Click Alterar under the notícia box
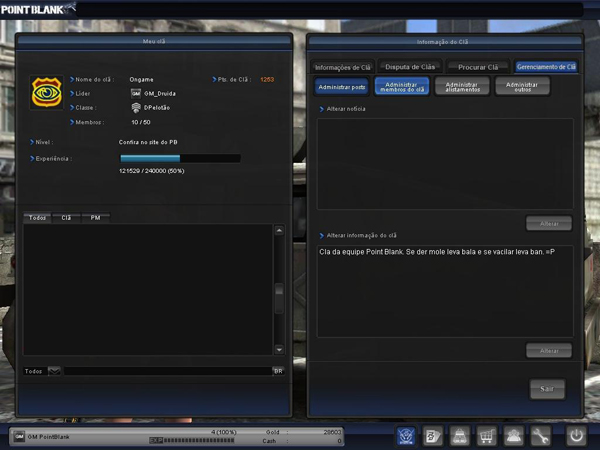Screen dimensions: 600x450 (x=549, y=223)
